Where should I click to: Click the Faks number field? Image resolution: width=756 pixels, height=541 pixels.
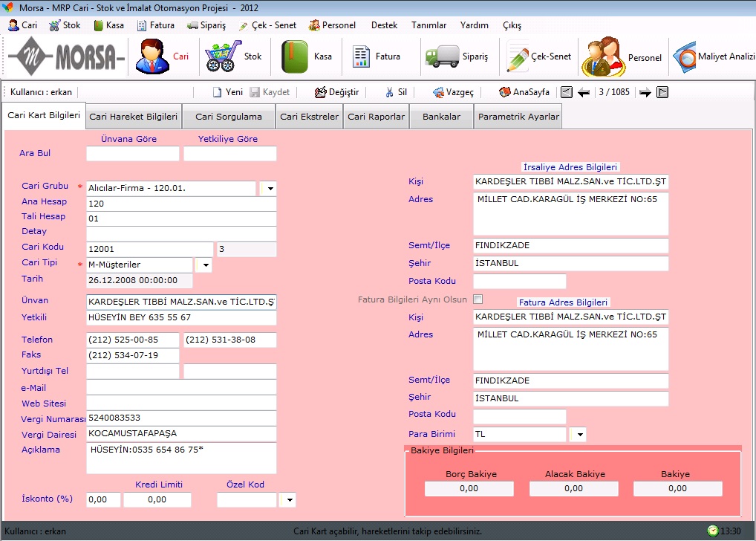(x=133, y=355)
